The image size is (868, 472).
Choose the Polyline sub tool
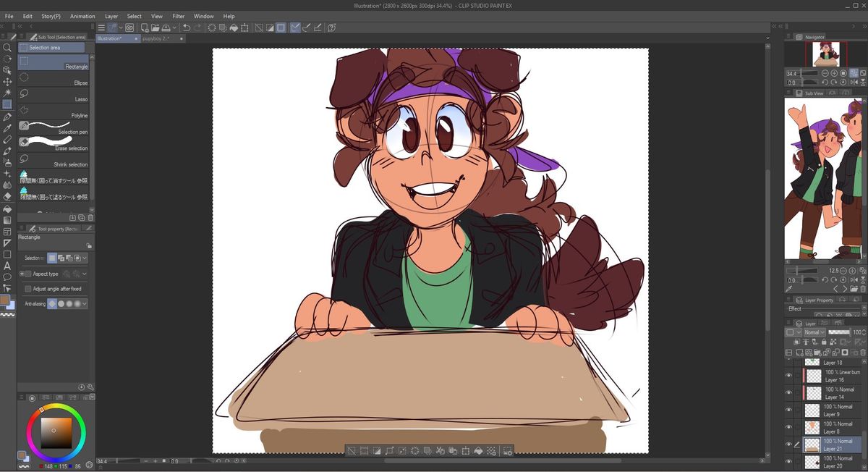click(x=54, y=111)
